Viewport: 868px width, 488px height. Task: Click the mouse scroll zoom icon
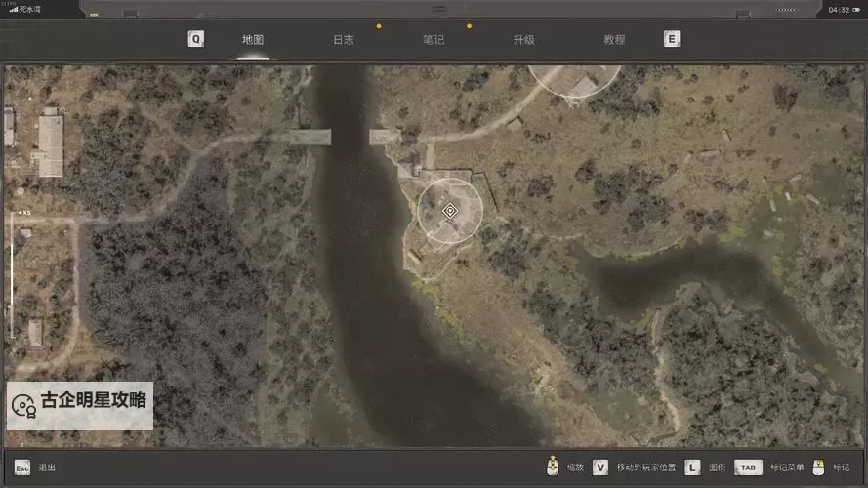tap(553, 467)
